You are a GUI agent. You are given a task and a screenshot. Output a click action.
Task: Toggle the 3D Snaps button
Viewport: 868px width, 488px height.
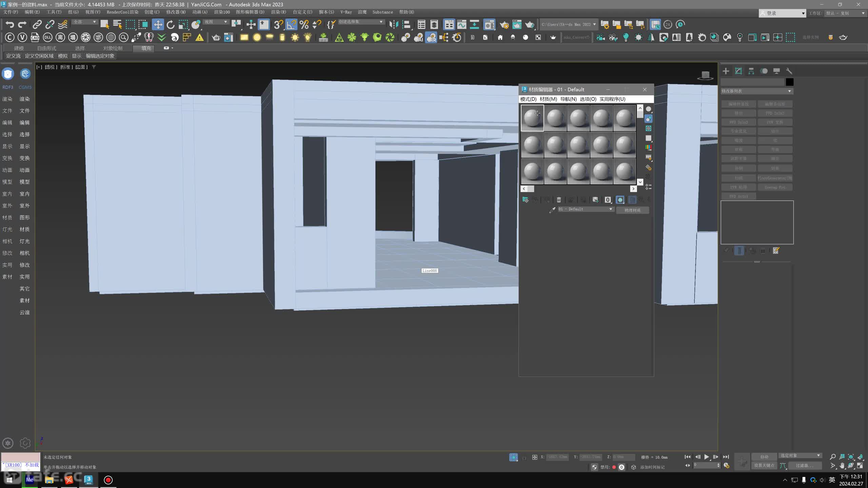click(278, 24)
